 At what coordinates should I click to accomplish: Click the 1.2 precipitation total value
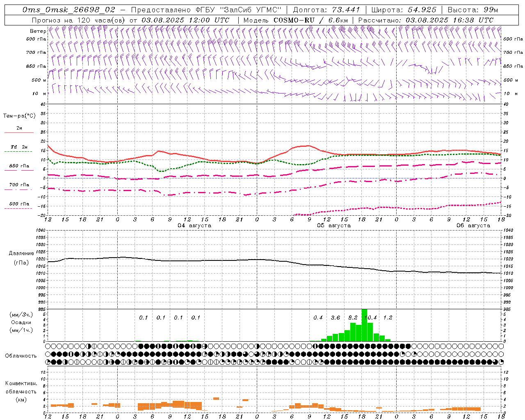(388, 317)
